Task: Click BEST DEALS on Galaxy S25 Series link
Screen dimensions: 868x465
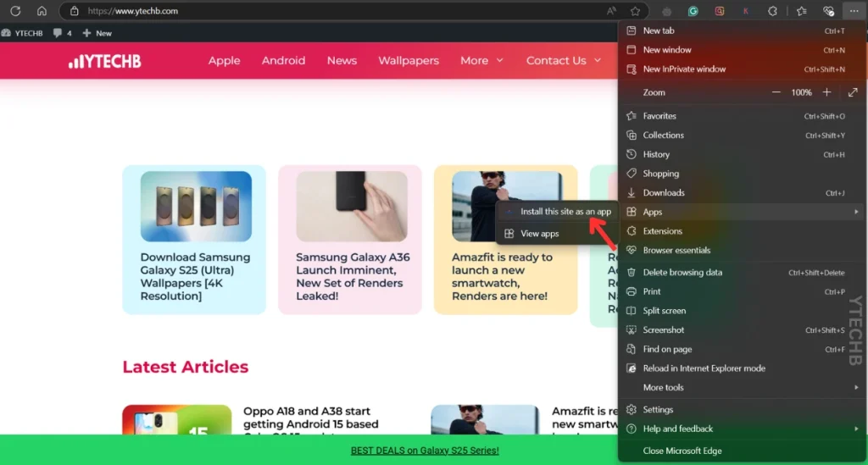Action: coord(425,451)
